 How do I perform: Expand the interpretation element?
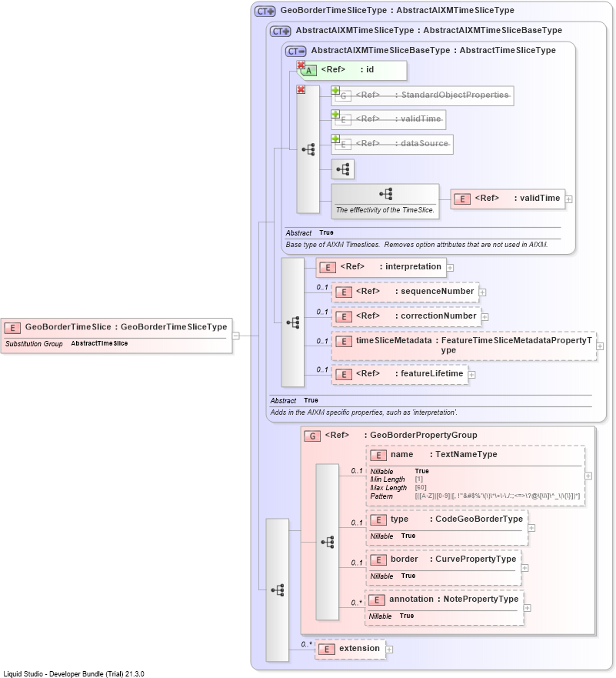click(450, 268)
